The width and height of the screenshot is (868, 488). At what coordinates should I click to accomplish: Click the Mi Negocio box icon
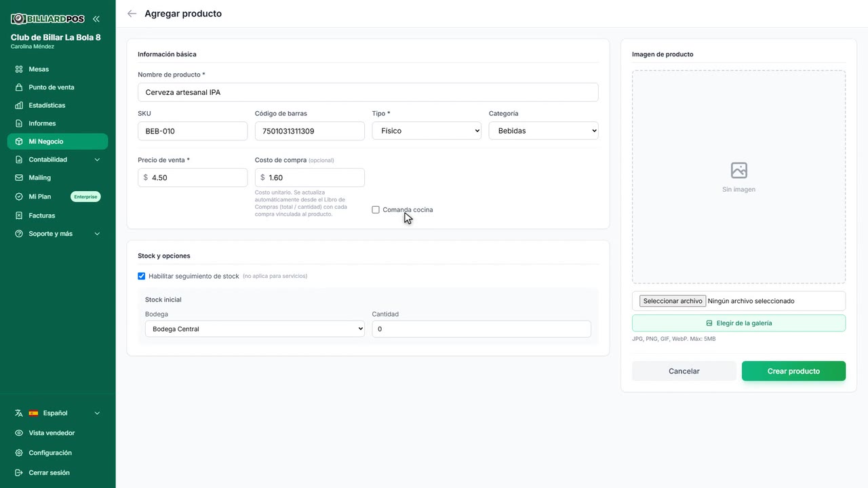coord(19,142)
